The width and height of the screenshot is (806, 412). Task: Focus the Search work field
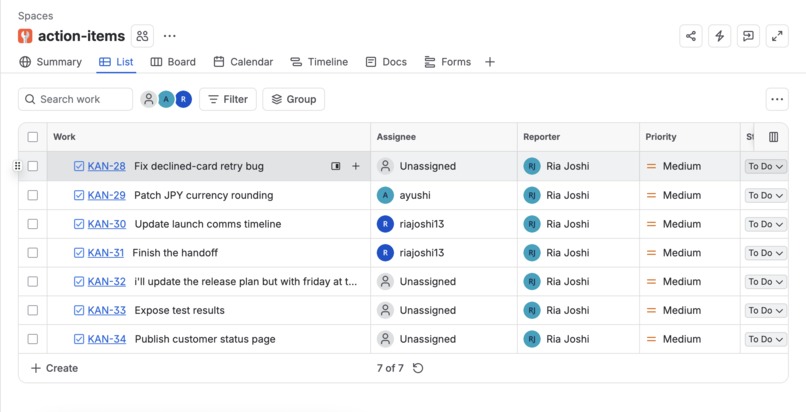click(x=76, y=99)
